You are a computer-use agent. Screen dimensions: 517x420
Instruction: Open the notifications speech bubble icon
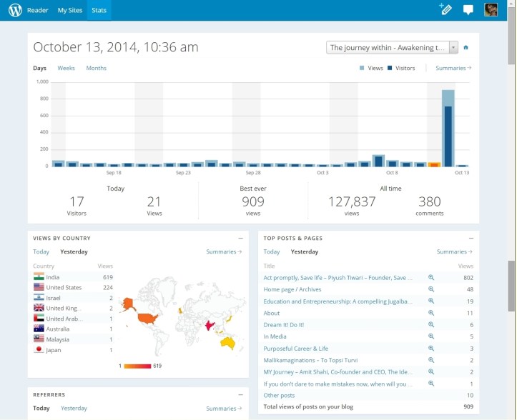tap(468, 10)
